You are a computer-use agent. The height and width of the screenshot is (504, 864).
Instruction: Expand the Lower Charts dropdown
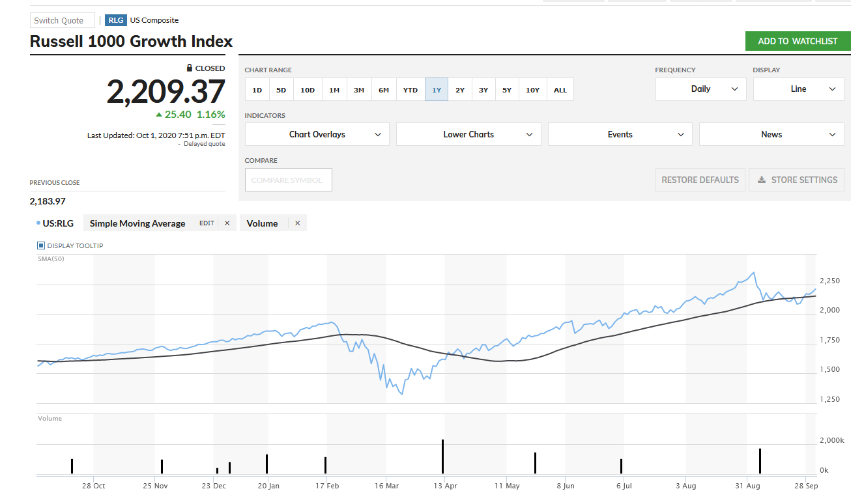468,134
